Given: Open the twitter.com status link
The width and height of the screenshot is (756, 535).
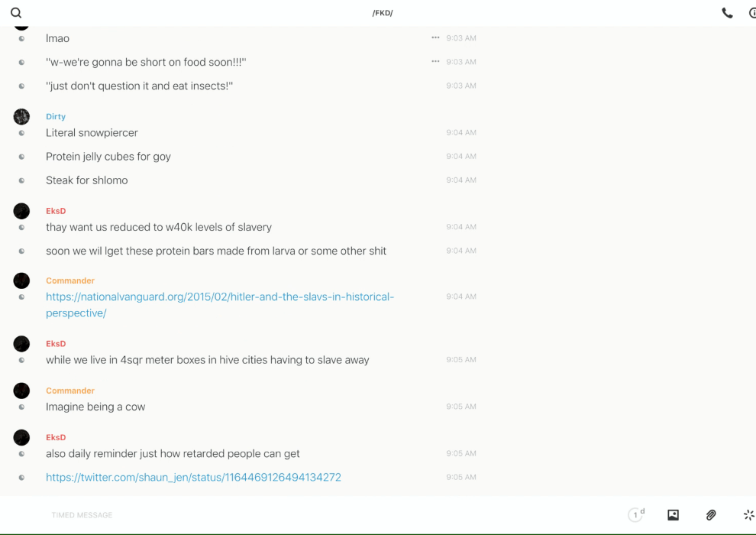Looking at the screenshot, I should (x=193, y=478).
